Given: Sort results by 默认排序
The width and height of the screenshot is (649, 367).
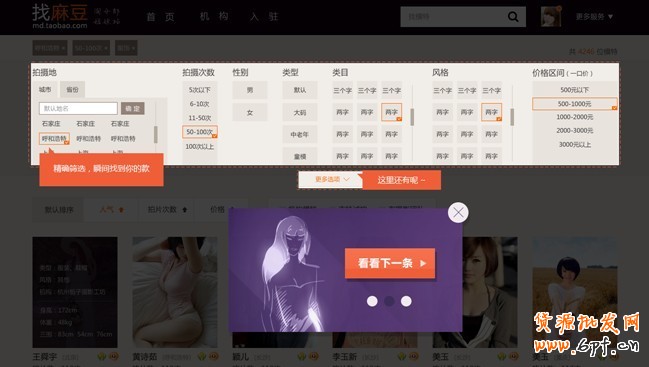Looking at the screenshot, I should click(x=59, y=210).
